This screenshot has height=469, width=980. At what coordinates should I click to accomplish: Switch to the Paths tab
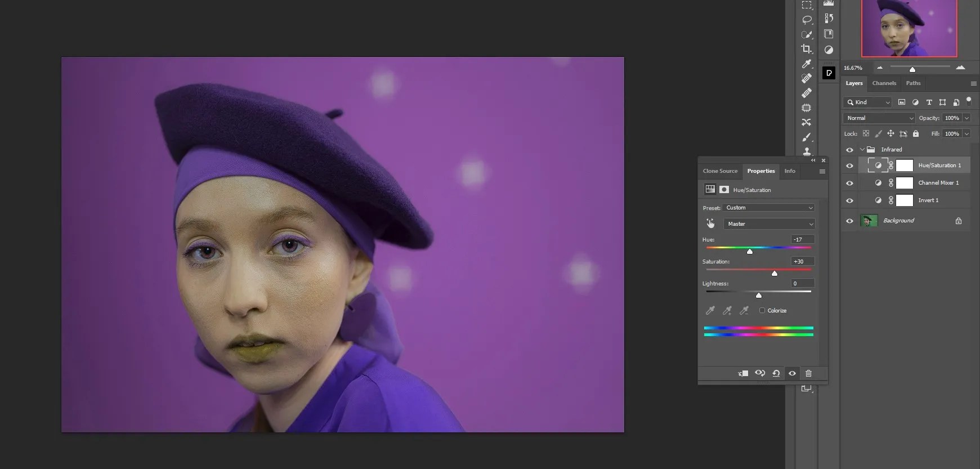coord(913,83)
